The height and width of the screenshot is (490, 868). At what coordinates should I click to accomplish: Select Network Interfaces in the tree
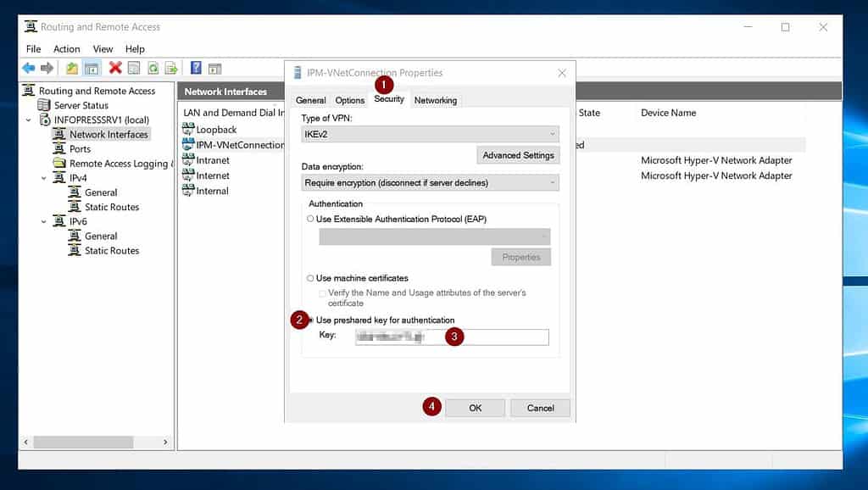tap(108, 134)
